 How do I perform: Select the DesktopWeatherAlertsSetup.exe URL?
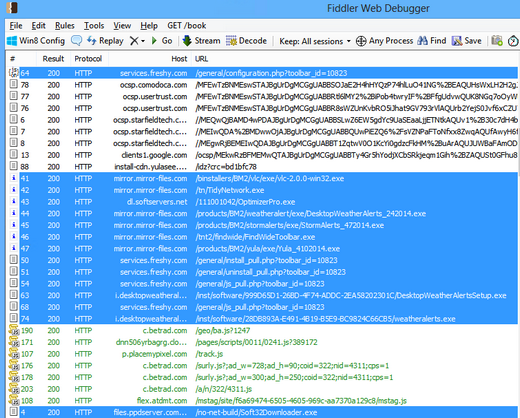pos(351,295)
